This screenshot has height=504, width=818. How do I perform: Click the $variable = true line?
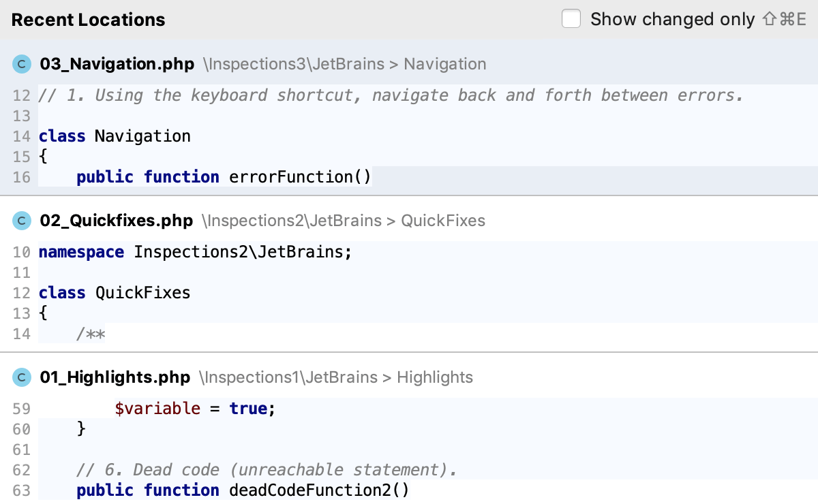[x=195, y=409]
